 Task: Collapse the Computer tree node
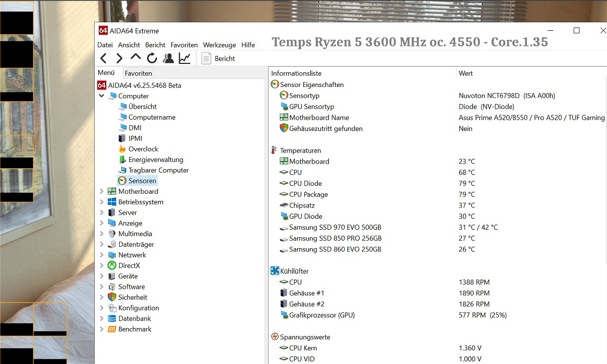point(102,96)
